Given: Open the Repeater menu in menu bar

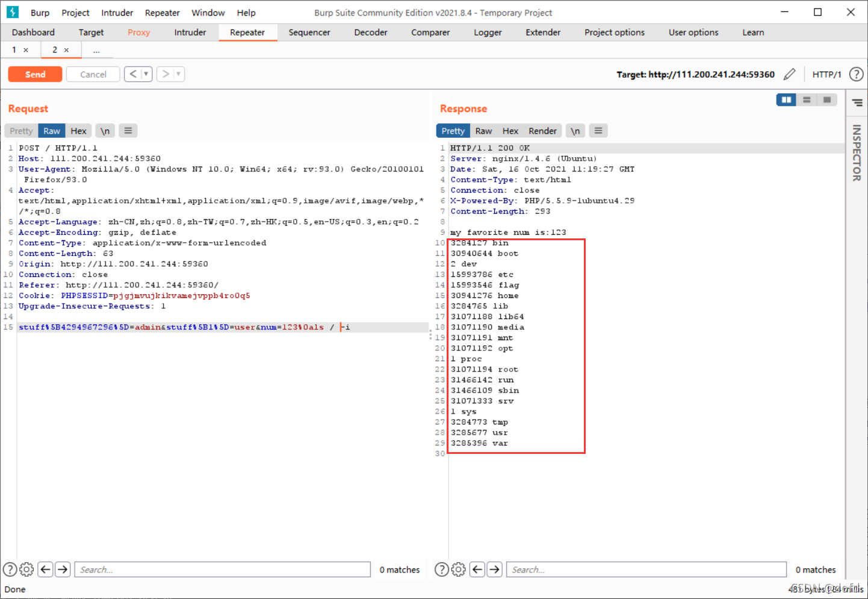Looking at the screenshot, I should [x=163, y=13].
